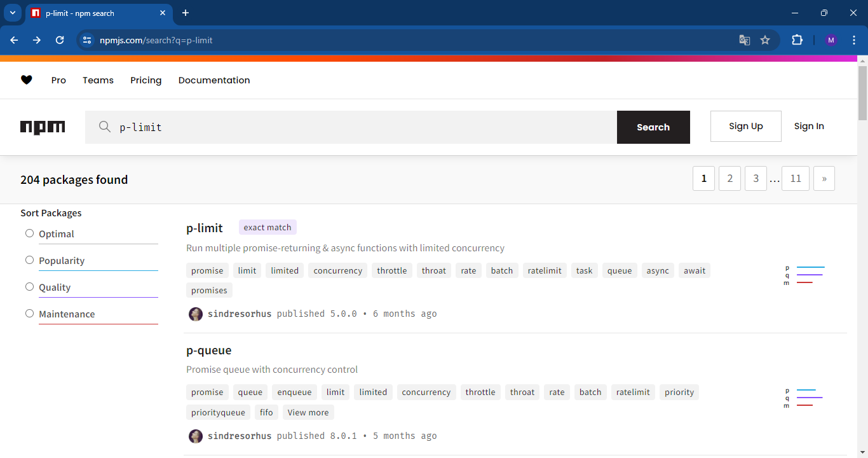Image resolution: width=868 pixels, height=458 pixels.
Task: Click the npm logo
Action: point(43,127)
